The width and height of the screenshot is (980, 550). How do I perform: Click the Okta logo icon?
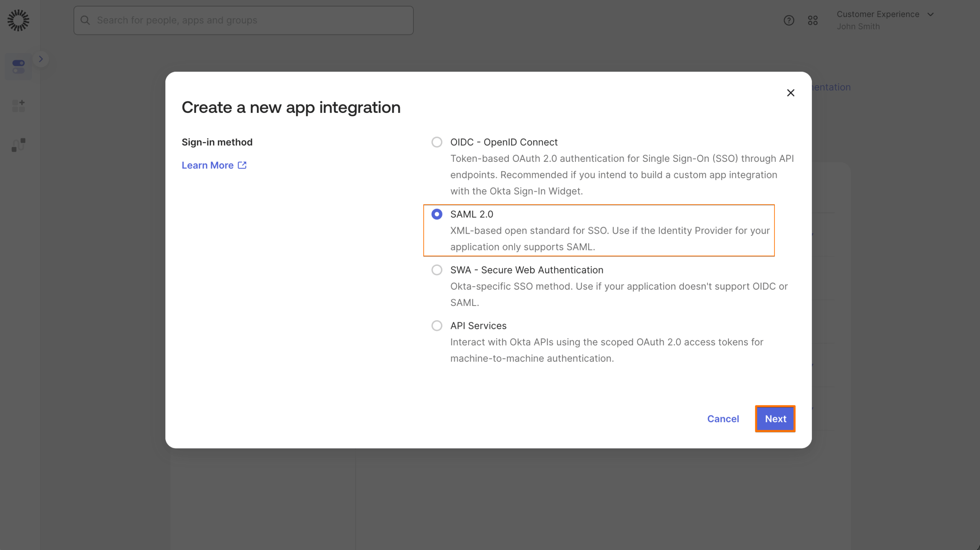pyautogui.click(x=18, y=20)
